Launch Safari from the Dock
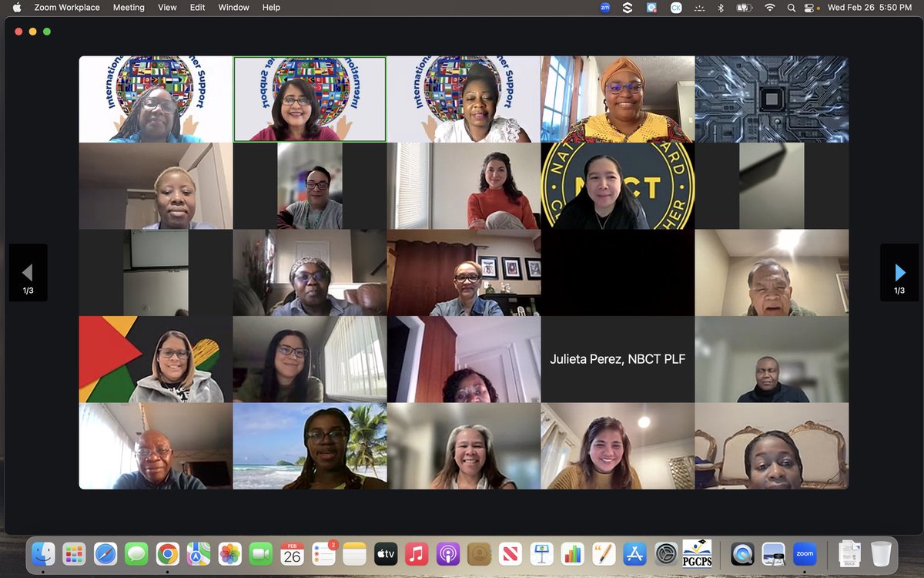 (105, 553)
